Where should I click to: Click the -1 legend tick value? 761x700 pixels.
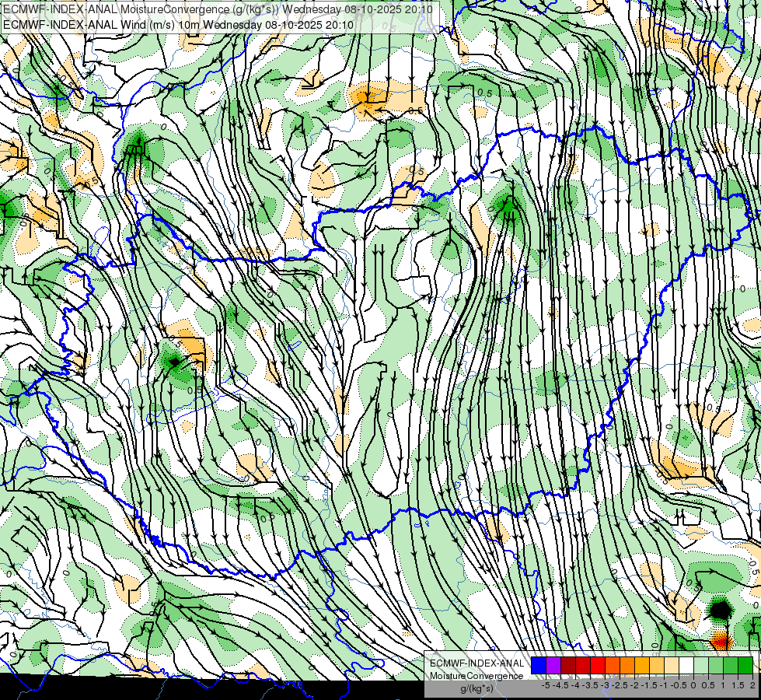[664, 685]
